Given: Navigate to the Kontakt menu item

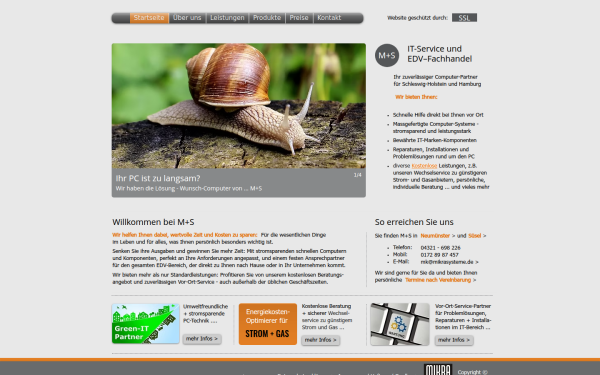Looking at the screenshot, I should coord(329,18).
